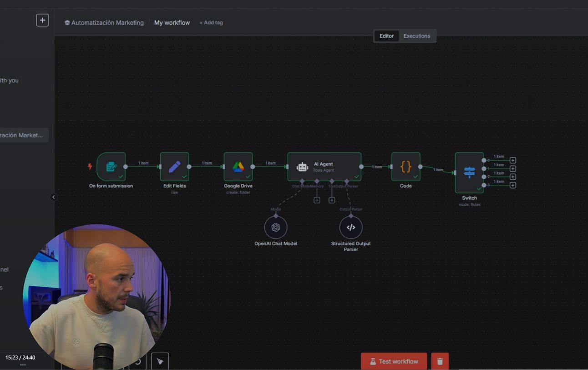The width and height of the screenshot is (588, 370).
Task: Select the On form submission trigger node
Action: point(111,167)
